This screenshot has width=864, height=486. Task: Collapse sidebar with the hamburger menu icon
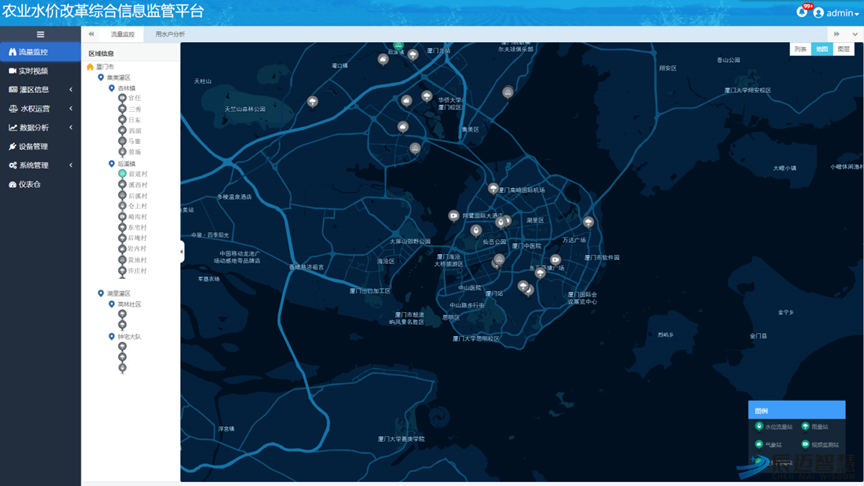click(40, 34)
